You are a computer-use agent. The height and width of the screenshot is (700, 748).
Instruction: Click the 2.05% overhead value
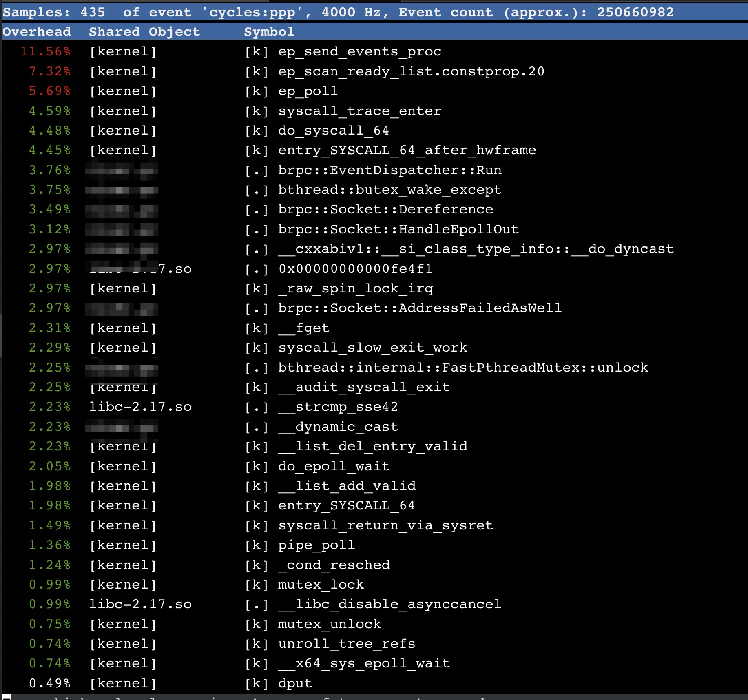50,466
